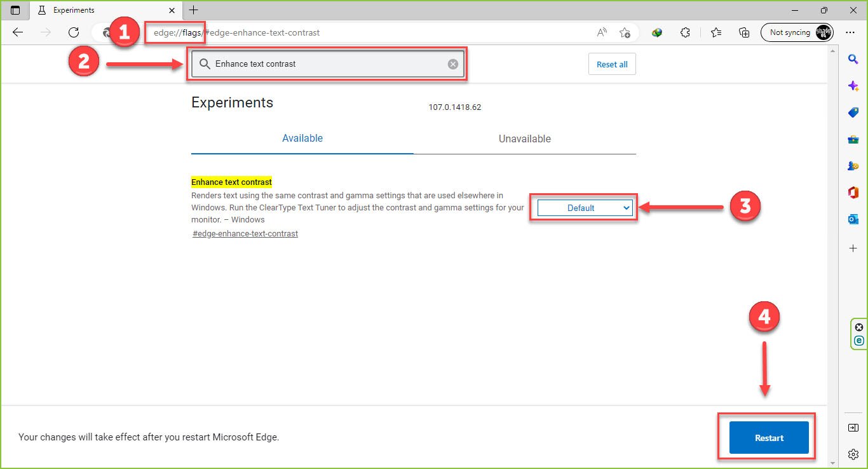Expand the Enhance text contrast Default dropdown
Screen dimensions: 868x469
click(585, 208)
